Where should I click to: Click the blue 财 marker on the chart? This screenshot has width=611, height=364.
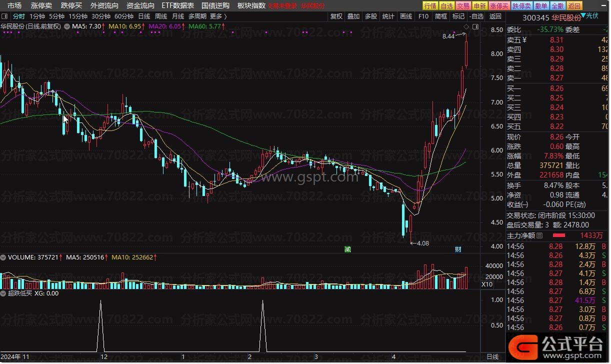click(x=457, y=249)
